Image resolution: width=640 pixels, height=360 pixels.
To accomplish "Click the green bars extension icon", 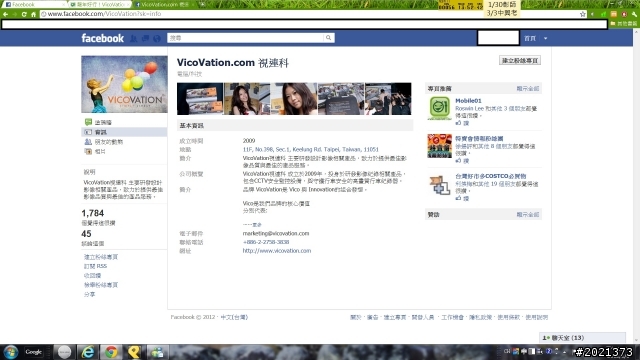I will point(603,14).
